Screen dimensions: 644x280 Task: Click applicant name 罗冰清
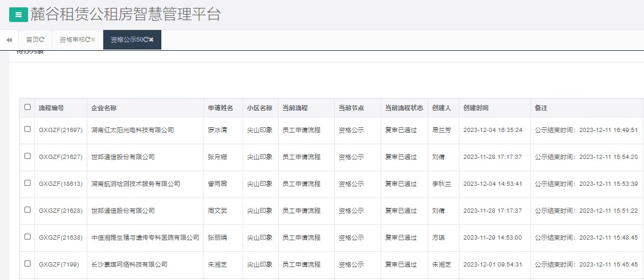(x=218, y=130)
